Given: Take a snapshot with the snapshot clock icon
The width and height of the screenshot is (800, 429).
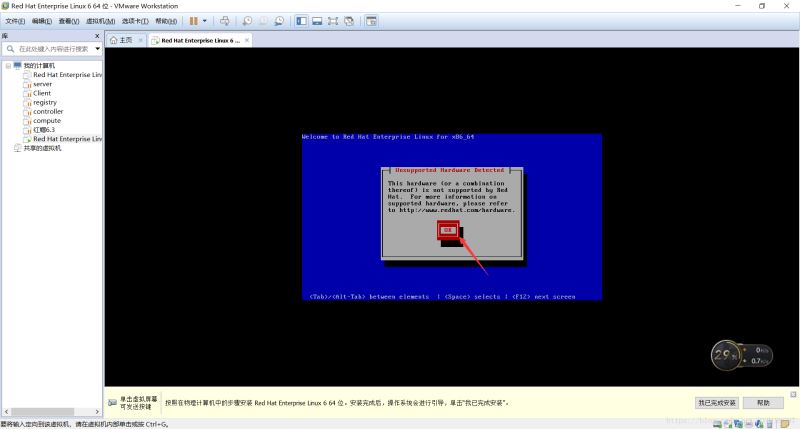Looking at the screenshot, I should (x=247, y=21).
